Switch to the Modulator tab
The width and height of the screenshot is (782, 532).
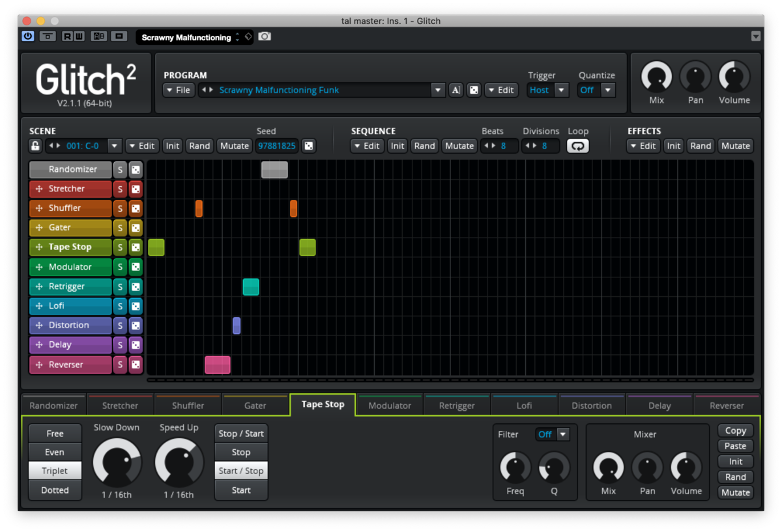(390, 405)
